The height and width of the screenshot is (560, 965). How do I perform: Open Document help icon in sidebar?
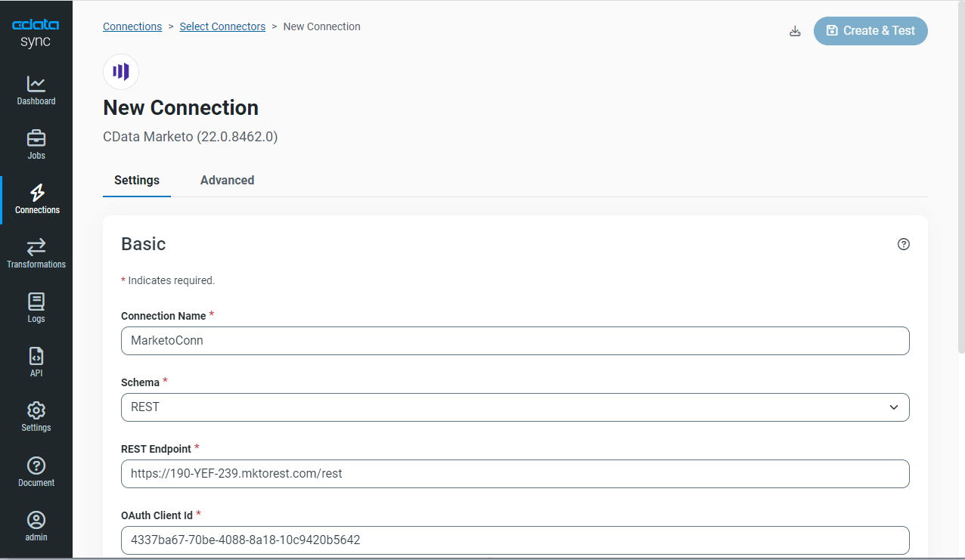coord(36,466)
